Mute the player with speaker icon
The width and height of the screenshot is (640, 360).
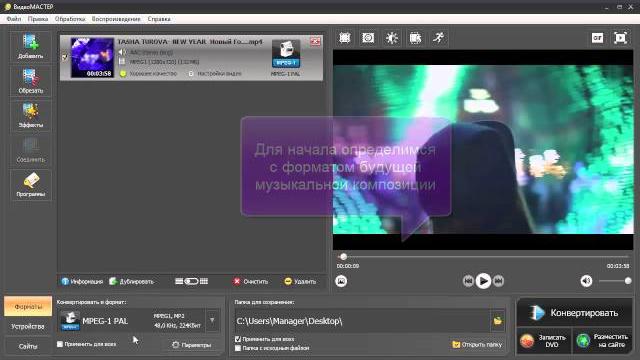click(x=586, y=281)
